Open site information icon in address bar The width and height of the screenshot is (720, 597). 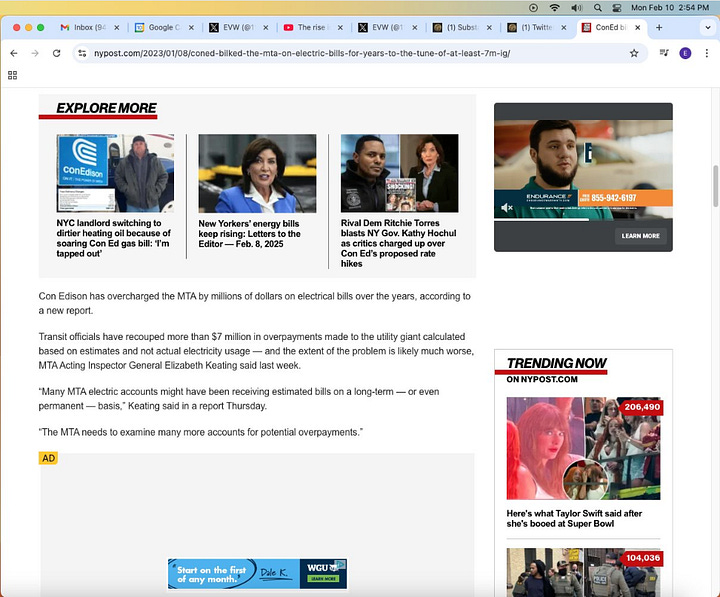82,53
